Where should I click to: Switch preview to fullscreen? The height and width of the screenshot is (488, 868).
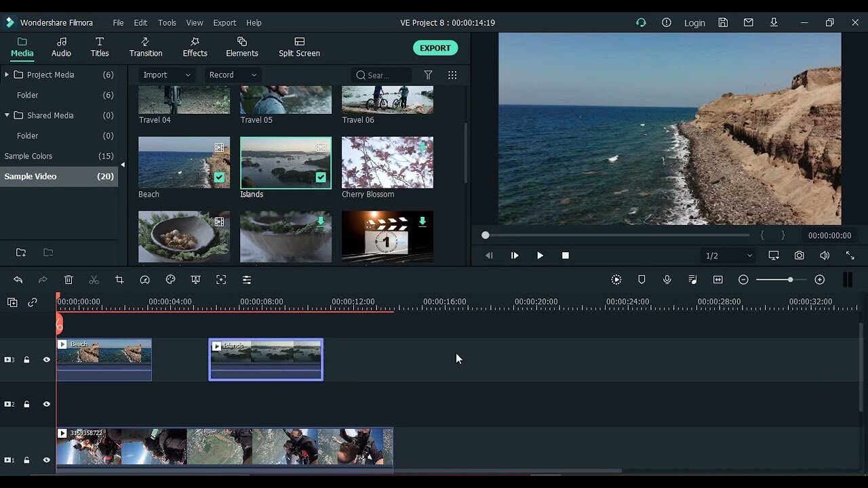tap(850, 256)
